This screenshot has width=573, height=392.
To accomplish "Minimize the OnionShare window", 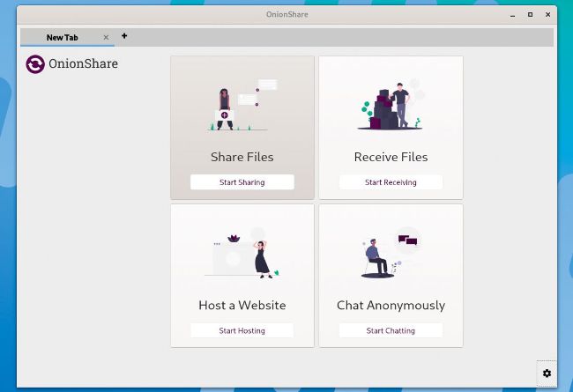I will [x=511, y=14].
